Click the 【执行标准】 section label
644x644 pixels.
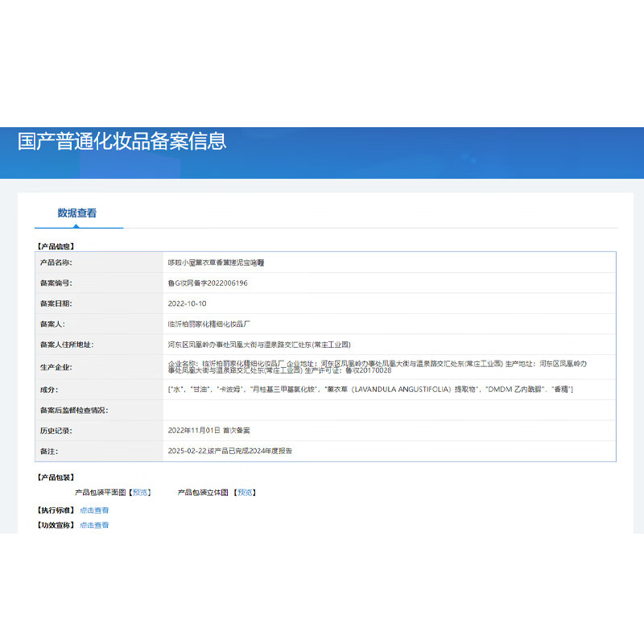point(56,510)
